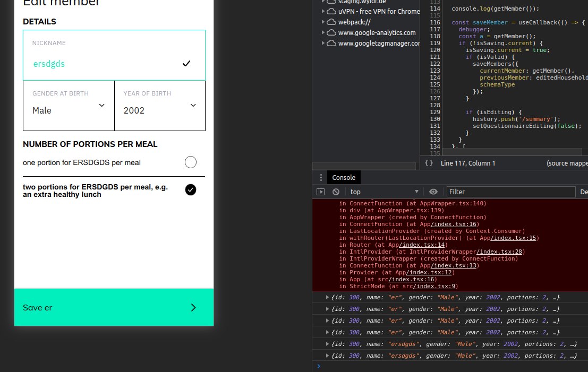Clear console with the ban icon
Screen dimensions: 588x372
[x=336, y=192]
